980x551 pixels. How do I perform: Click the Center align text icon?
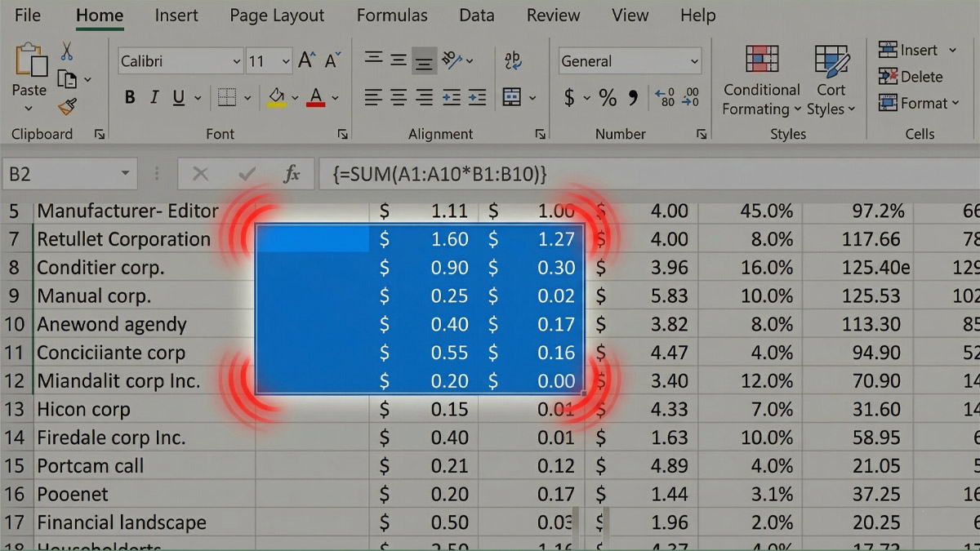399,98
